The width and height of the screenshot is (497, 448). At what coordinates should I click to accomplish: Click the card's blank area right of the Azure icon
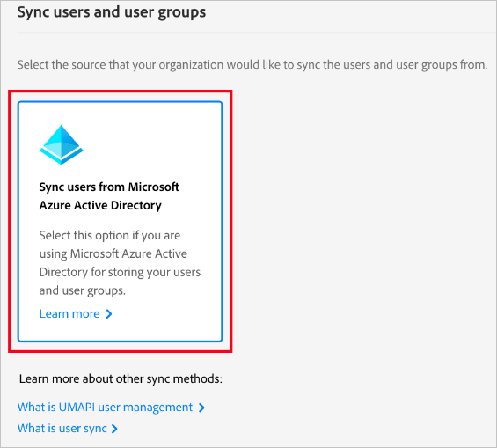coord(152,145)
